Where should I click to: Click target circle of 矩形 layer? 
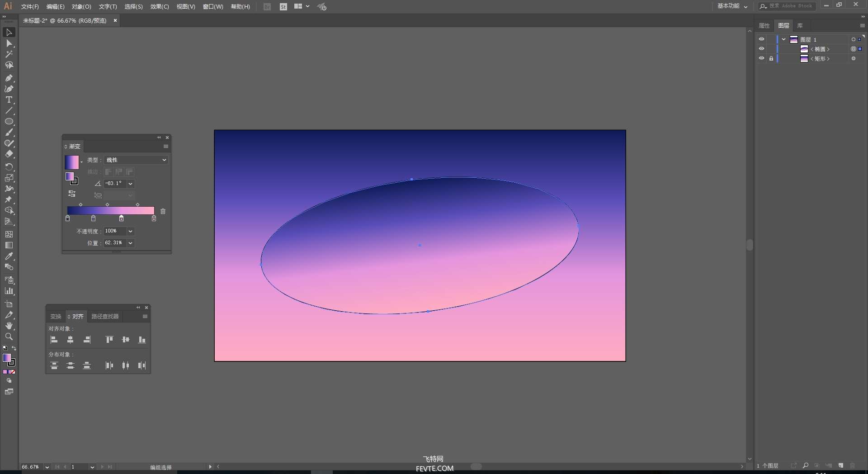pyautogui.click(x=854, y=58)
